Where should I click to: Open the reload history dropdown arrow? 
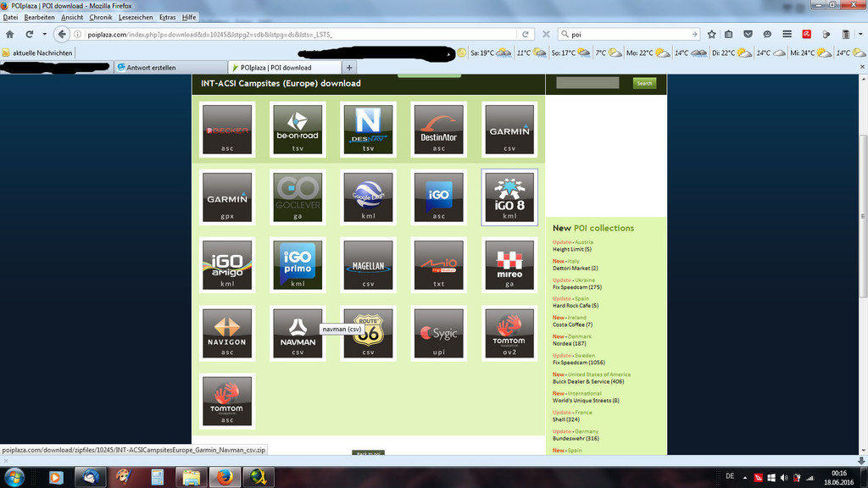pyautogui.click(x=44, y=34)
